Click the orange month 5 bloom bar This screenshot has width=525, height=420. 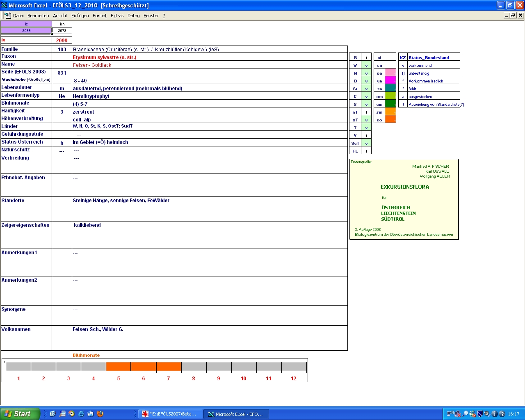(x=119, y=367)
